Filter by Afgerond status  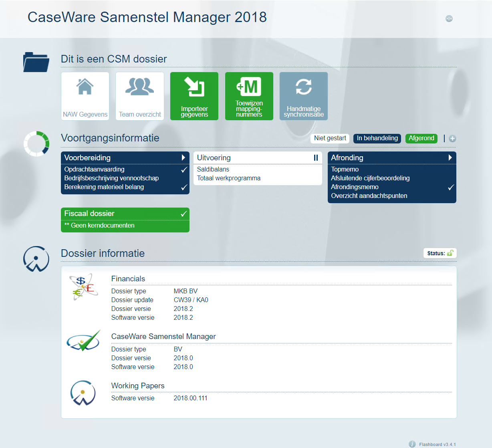click(x=421, y=138)
